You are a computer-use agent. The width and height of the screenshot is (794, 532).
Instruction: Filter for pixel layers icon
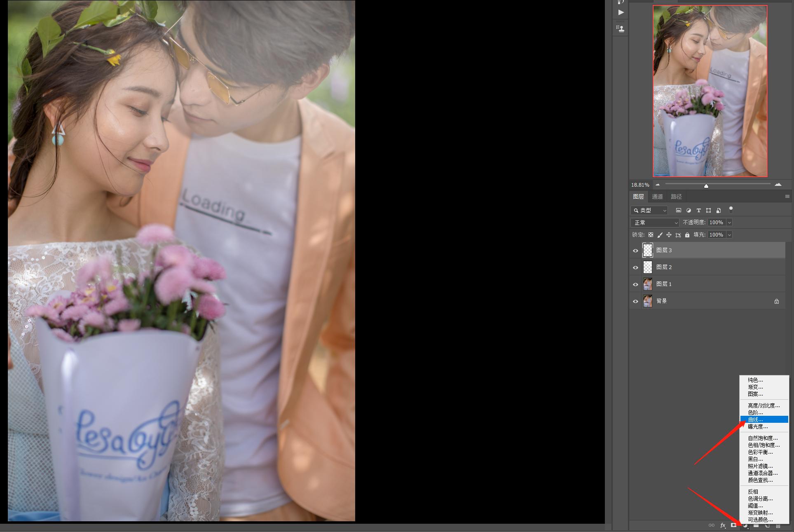tap(679, 211)
